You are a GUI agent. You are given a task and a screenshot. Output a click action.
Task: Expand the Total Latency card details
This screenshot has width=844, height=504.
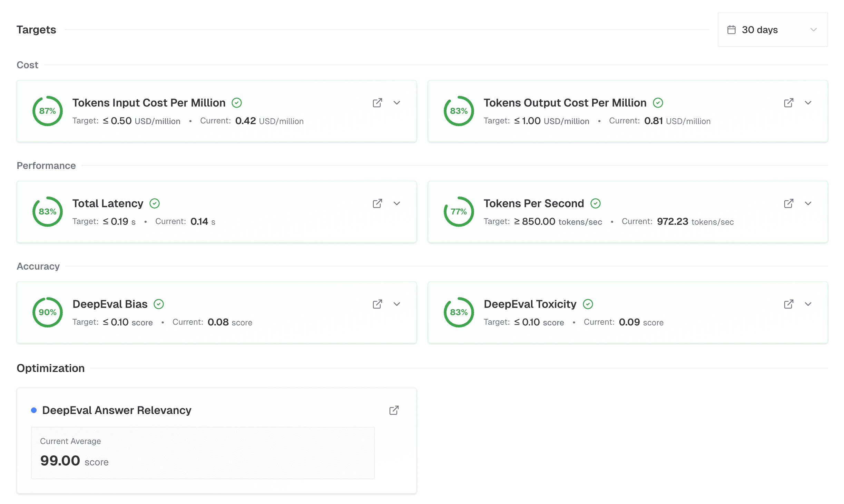[397, 203]
